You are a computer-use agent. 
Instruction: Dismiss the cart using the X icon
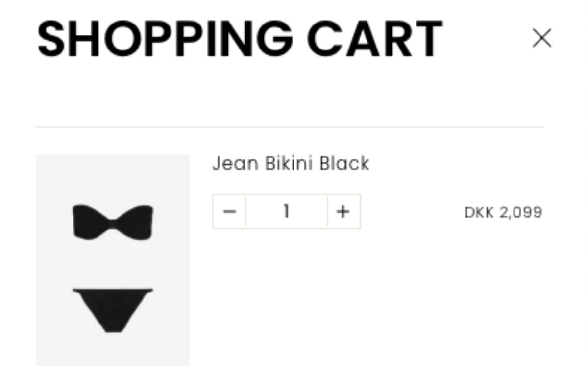click(541, 38)
